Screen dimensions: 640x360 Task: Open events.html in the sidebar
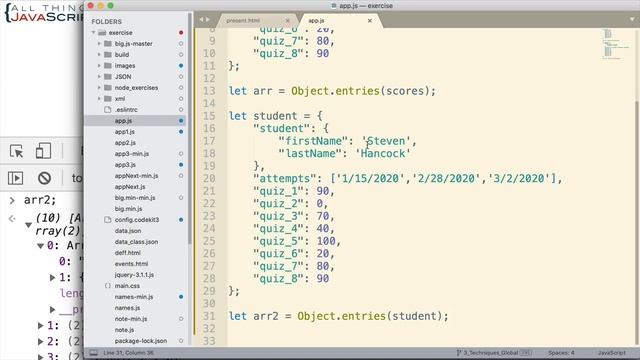131,264
